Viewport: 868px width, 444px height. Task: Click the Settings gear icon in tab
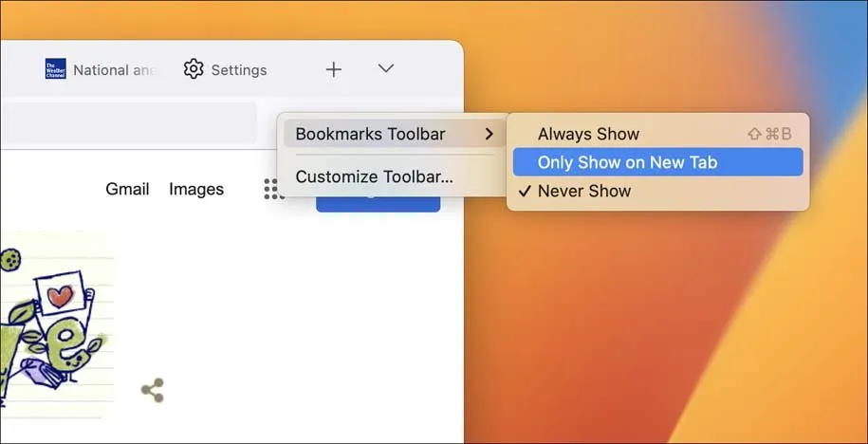click(194, 69)
